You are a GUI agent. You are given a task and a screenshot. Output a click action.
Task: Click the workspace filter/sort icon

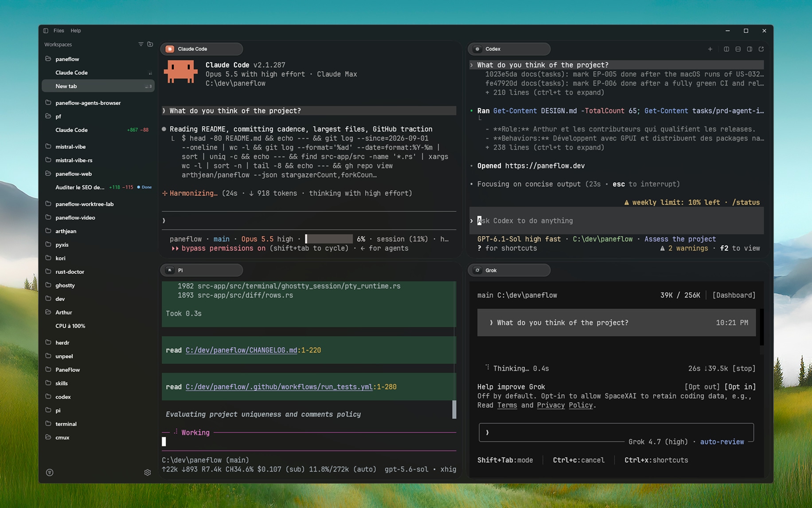[141, 44]
